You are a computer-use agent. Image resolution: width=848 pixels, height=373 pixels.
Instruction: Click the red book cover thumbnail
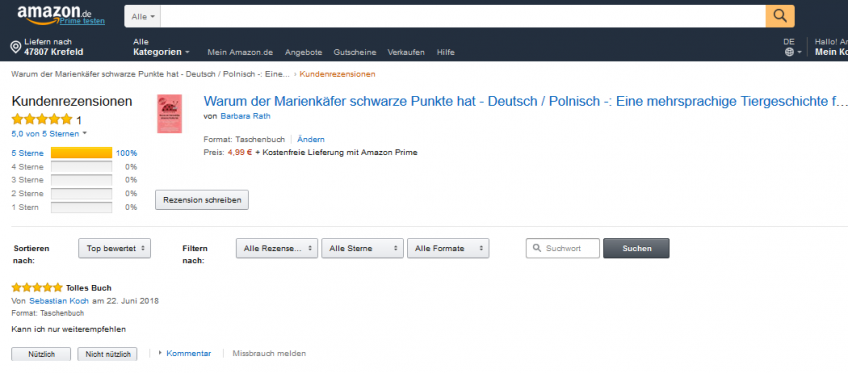pos(169,114)
